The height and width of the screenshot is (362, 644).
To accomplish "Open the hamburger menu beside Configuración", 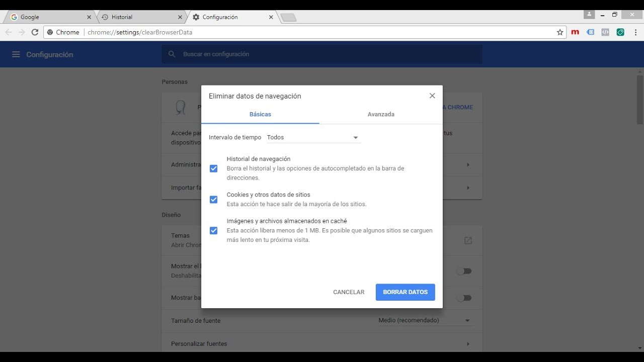I will coord(16,54).
